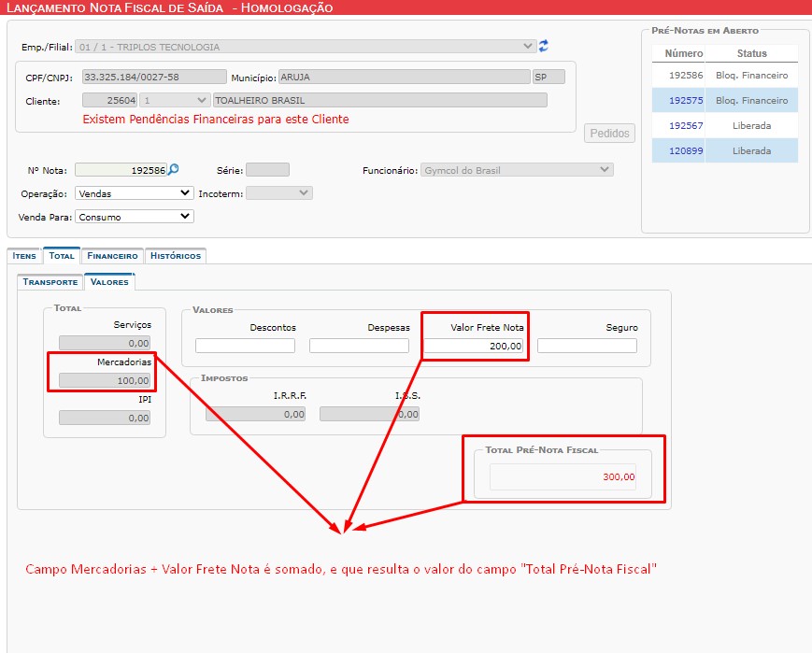812x653 pixels.
Task: Click the Nº Nota input field
Action: (x=121, y=170)
